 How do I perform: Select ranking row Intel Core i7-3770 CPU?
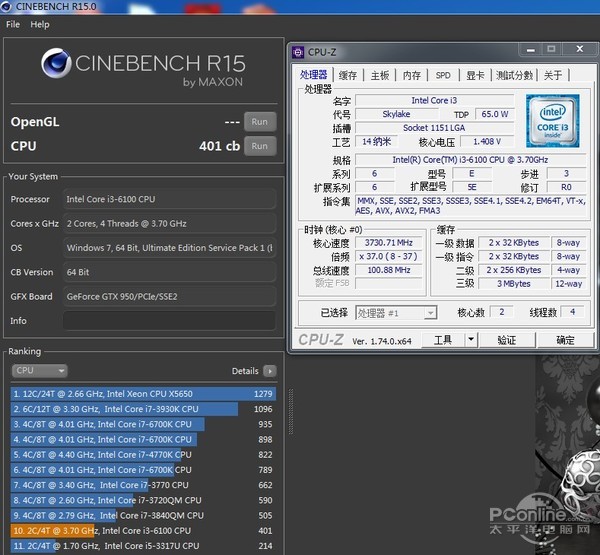click(143, 485)
